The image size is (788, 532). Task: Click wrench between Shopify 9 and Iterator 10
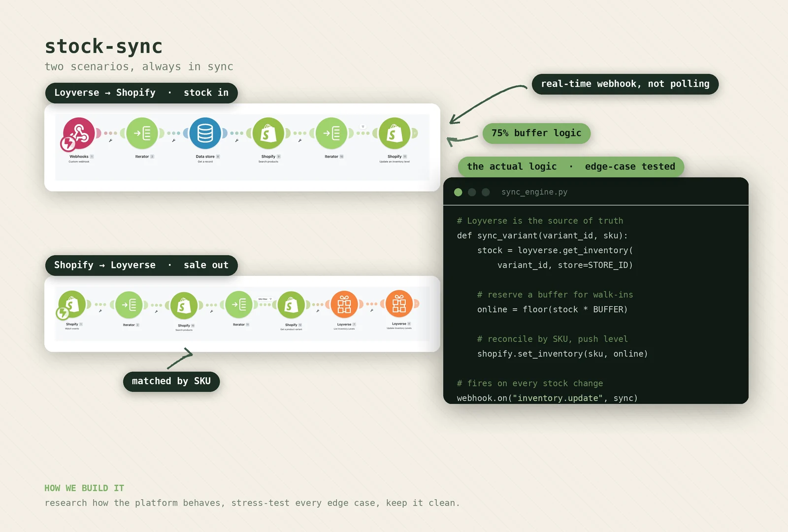click(299, 140)
